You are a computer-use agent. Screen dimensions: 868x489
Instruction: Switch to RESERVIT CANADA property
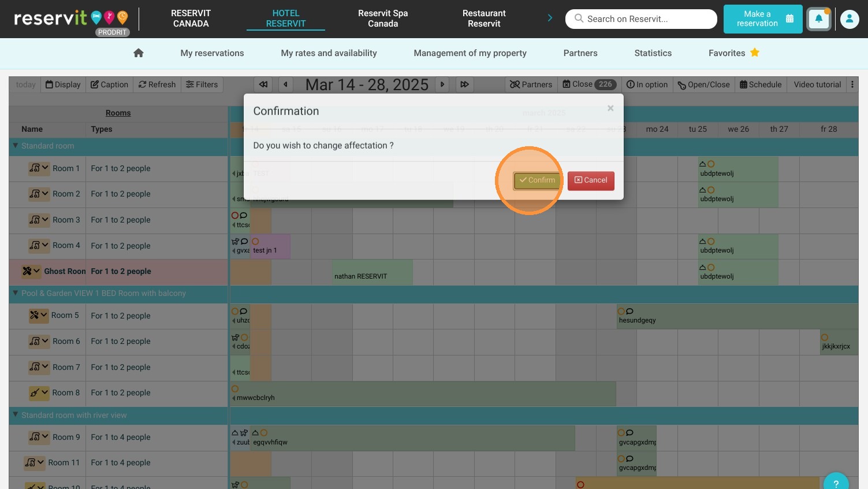coord(191,18)
